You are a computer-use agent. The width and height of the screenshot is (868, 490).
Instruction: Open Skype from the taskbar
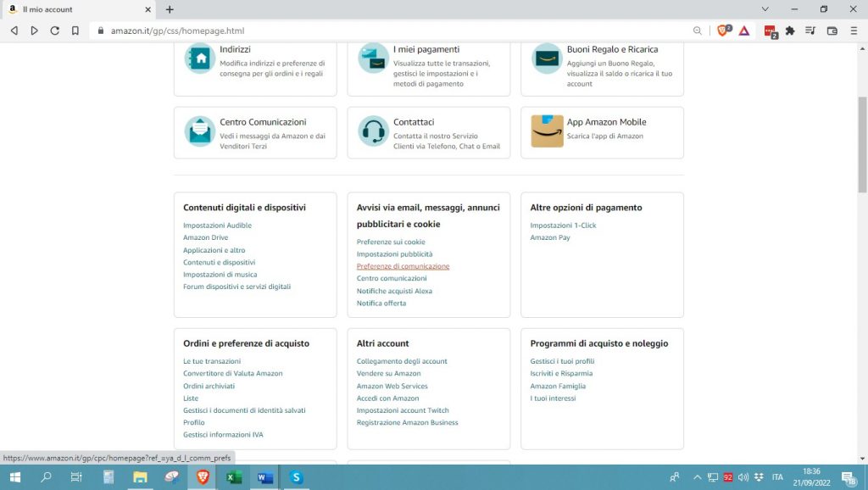[x=295, y=477]
